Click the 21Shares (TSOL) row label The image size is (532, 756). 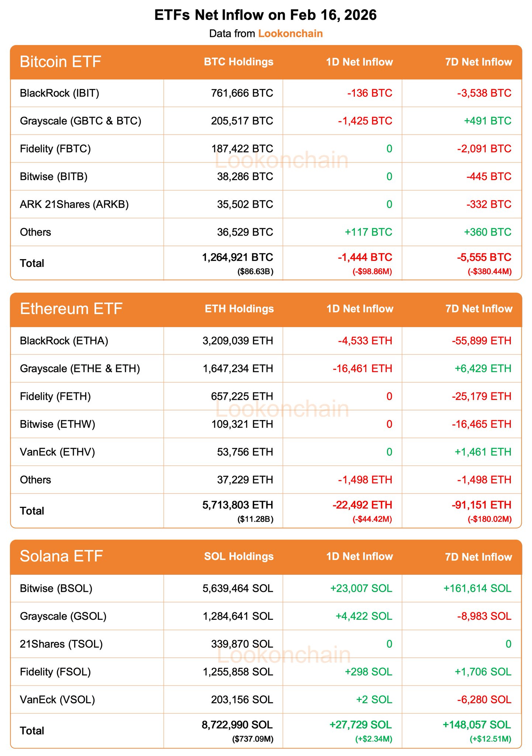pyautogui.click(x=61, y=644)
